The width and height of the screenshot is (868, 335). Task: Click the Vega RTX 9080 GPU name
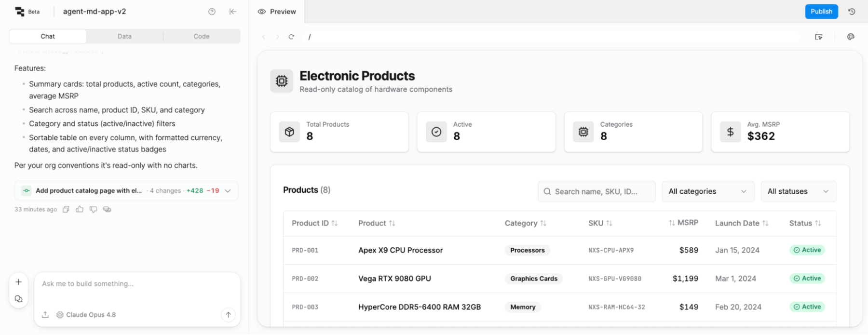coord(394,279)
